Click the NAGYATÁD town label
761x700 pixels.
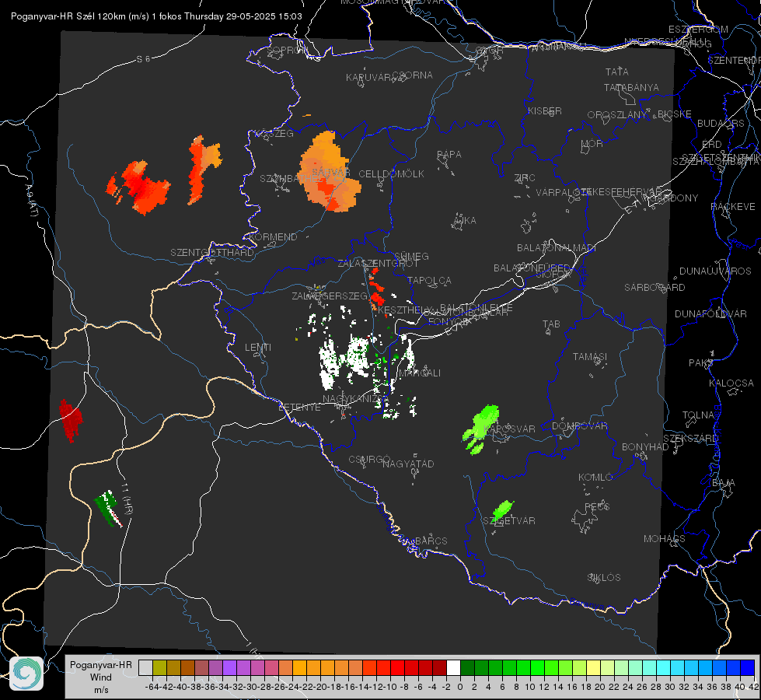coord(408,464)
